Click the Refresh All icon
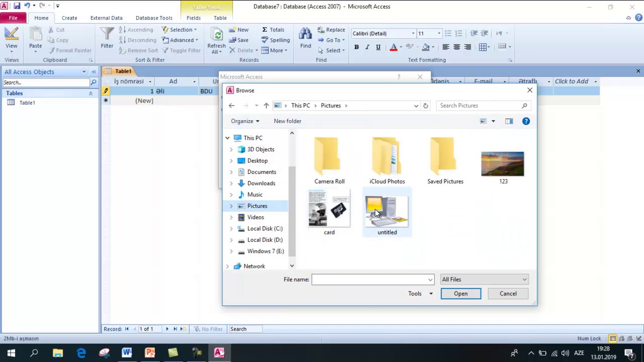Viewport: 644px width, 362px height. pyautogui.click(x=216, y=41)
